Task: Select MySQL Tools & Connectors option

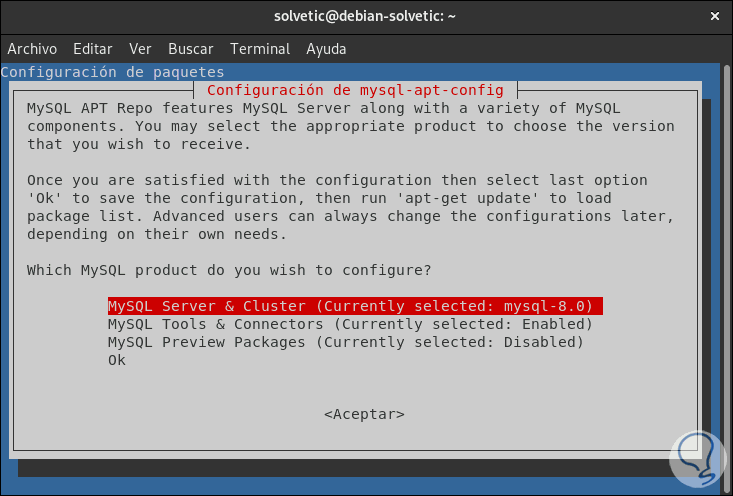Action: (350, 324)
